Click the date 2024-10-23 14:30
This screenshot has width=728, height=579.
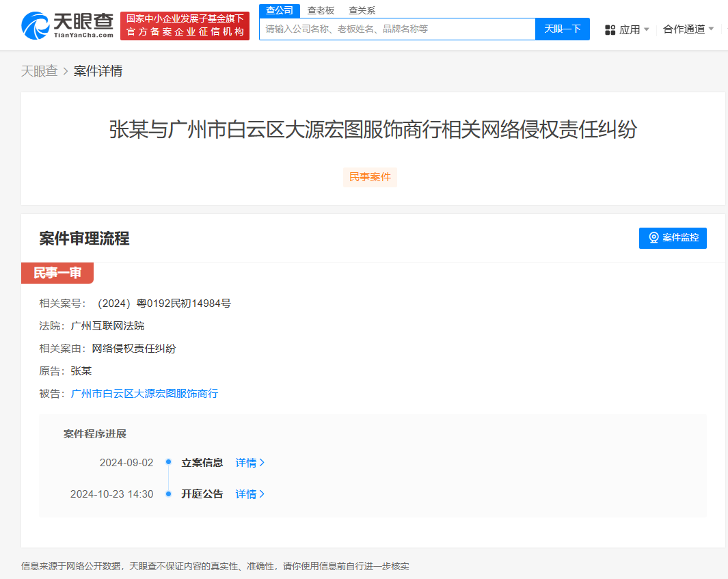click(x=112, y=494)
